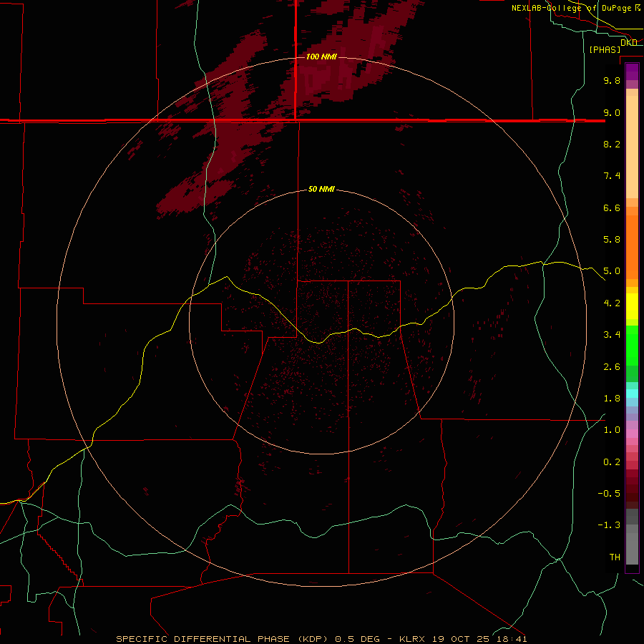Click the -1.3 legend value
644x644 pixels.
609,525
